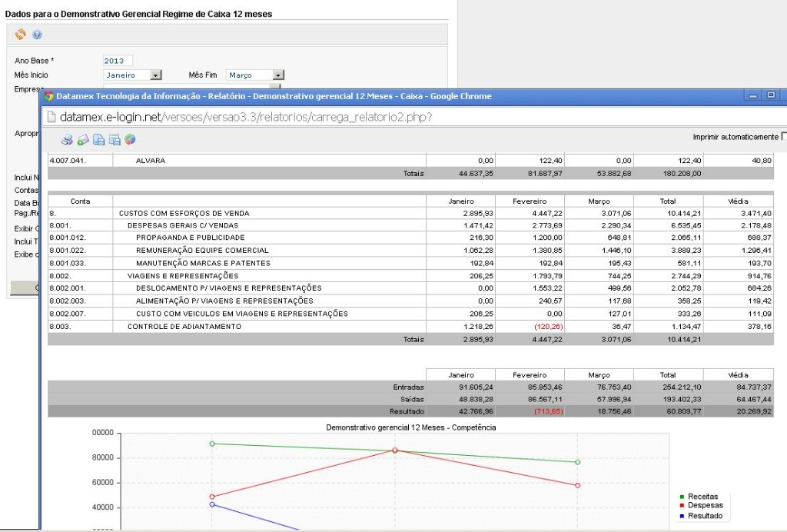Screen dimensions: 787x532
Task: Click the Total header in the custos table
Action: pyautogui.click(x=668, y=201)
